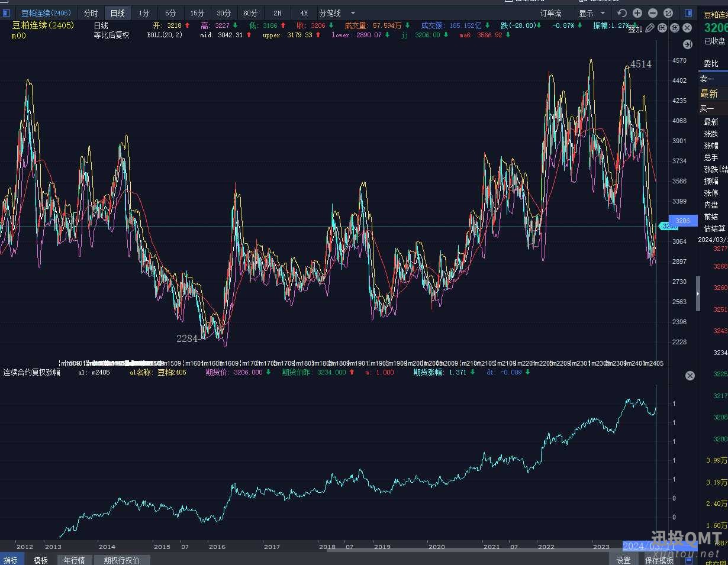Close the main chart pane X icon
The height and width of the screenshot is (565, 728).
(687, 28)
